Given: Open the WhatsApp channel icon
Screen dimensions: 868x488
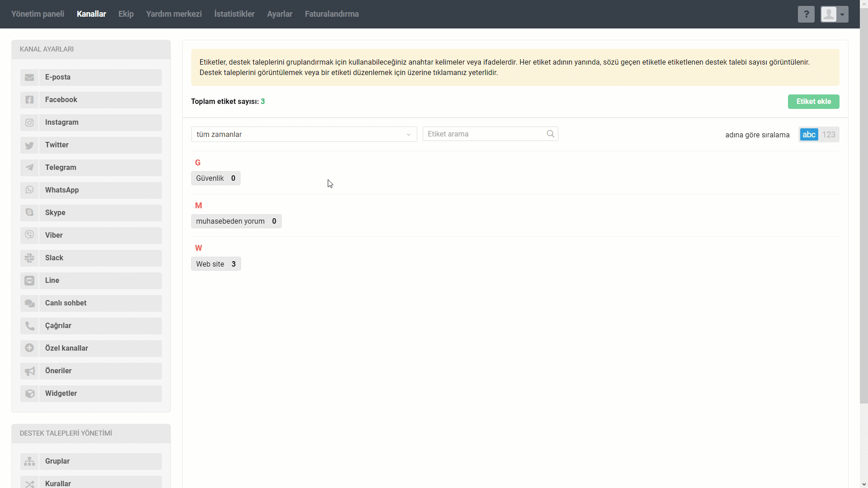Looking at the screenshot, I should point(29,190).
